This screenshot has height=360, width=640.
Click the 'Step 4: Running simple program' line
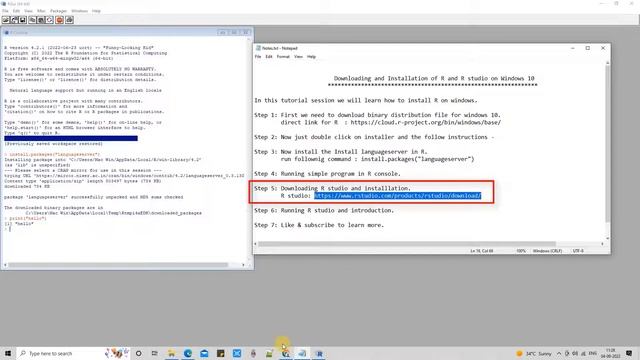point(327,174)
